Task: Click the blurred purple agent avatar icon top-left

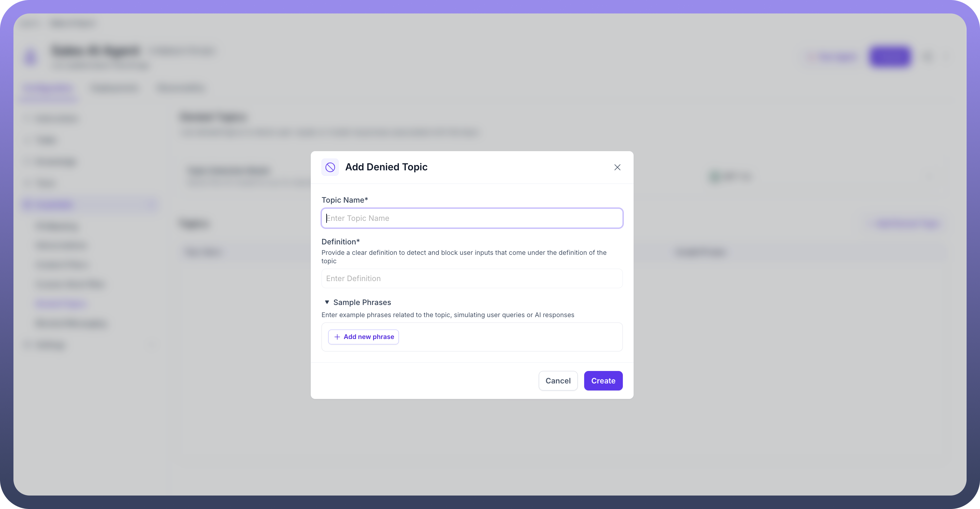Action: (x=31, y=57)
